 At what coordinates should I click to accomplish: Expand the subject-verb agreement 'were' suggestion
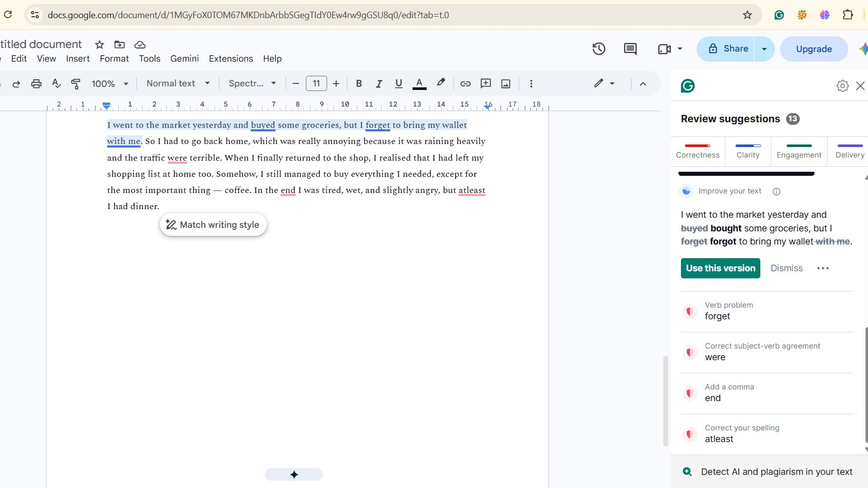(767, 352)
